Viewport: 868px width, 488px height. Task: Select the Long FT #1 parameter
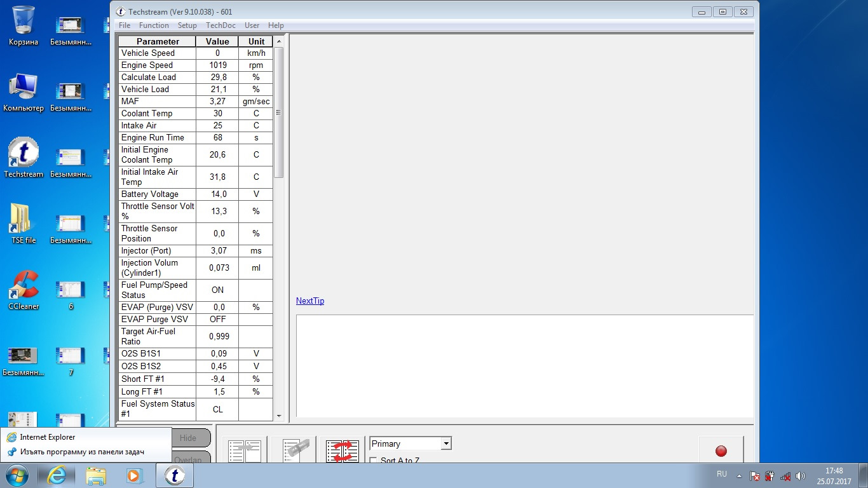158,392
